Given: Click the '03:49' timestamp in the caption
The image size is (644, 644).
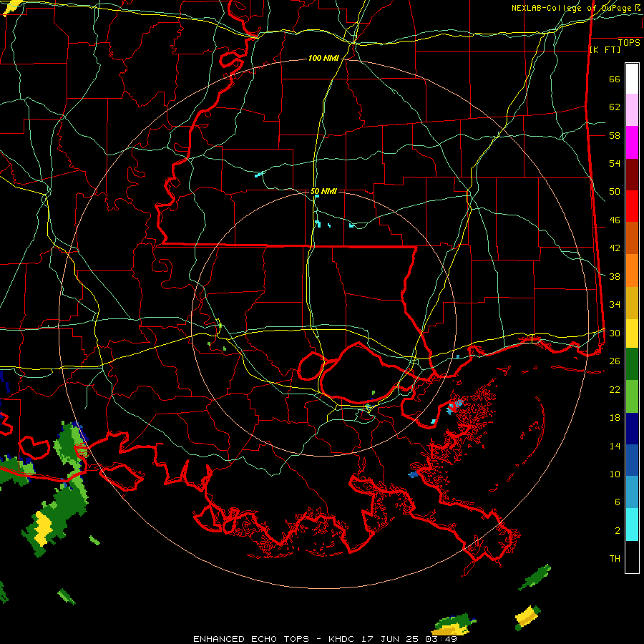Looking at the screenshot, I should pos(440,639).
